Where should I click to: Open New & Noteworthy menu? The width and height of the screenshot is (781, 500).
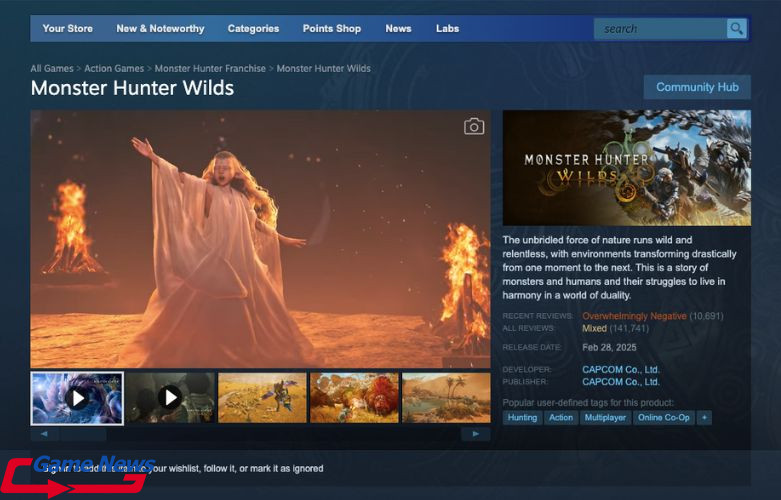[160, 29]
